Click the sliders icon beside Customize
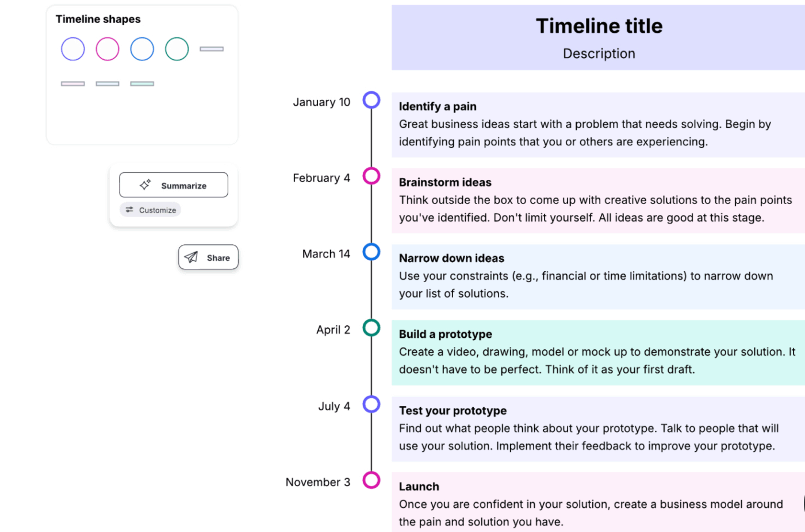Viewport: 805px width, 532px height. pyautogui.click(x=129, y=210)
